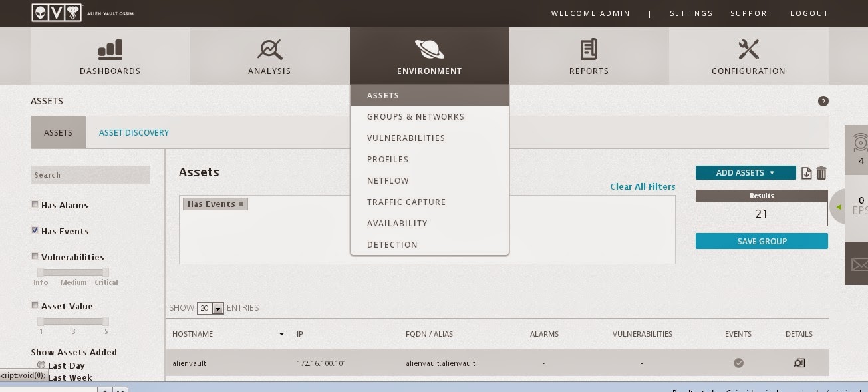
Task: Click the Reports document icon
Action: [x=589, y=49]
